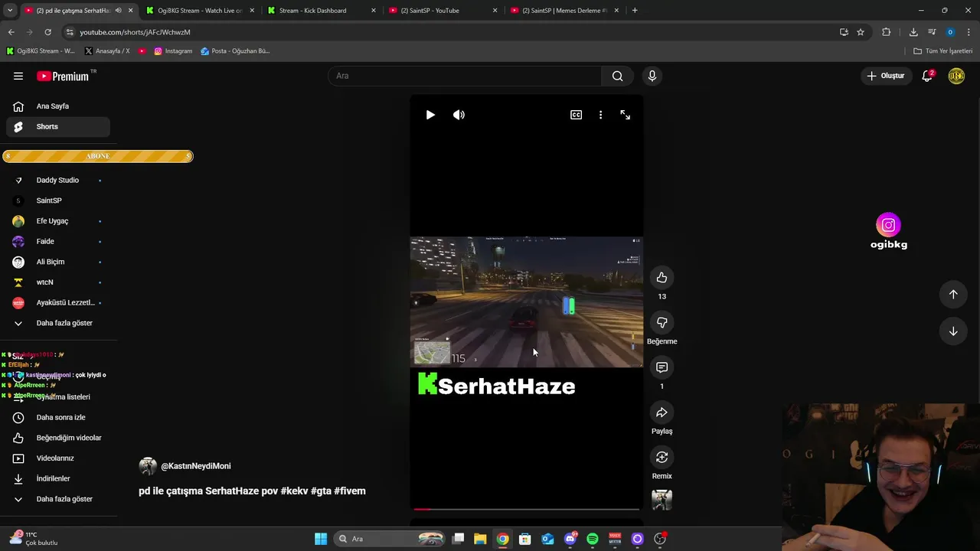Expand the lower Daha fazla göster
980x551 pixels.
point(58,499)
